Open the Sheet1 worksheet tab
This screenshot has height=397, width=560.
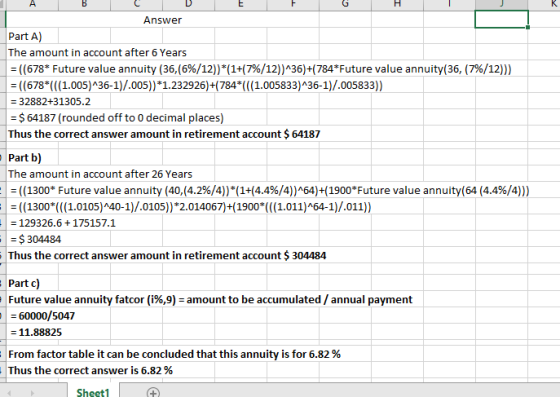[x=93, y=392]
